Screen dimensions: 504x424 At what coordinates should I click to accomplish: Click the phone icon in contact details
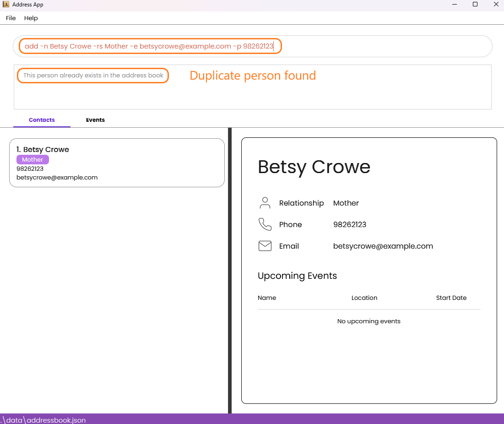pos(265,224)
